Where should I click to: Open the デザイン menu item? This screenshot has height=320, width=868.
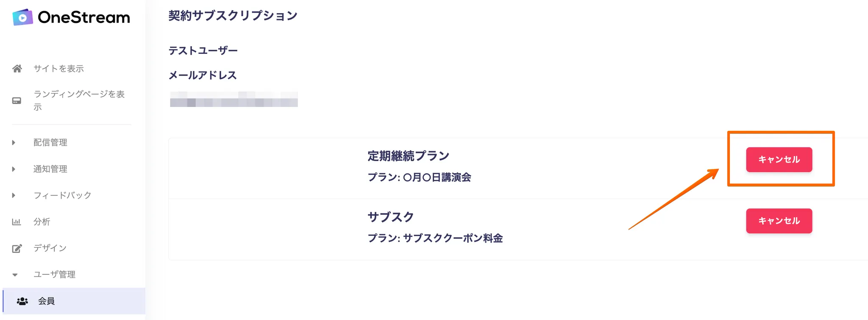coord(50,248)
